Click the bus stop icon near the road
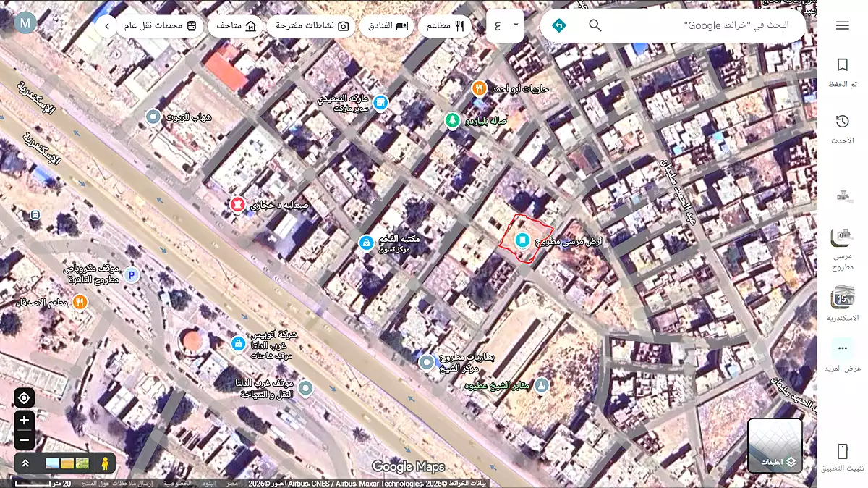868x488 pixels. [35, 215]
